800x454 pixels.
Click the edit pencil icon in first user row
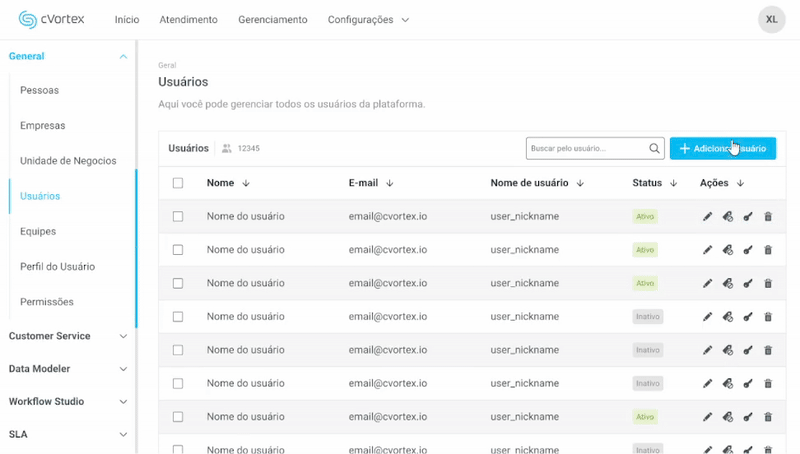[x=708, y=217]
